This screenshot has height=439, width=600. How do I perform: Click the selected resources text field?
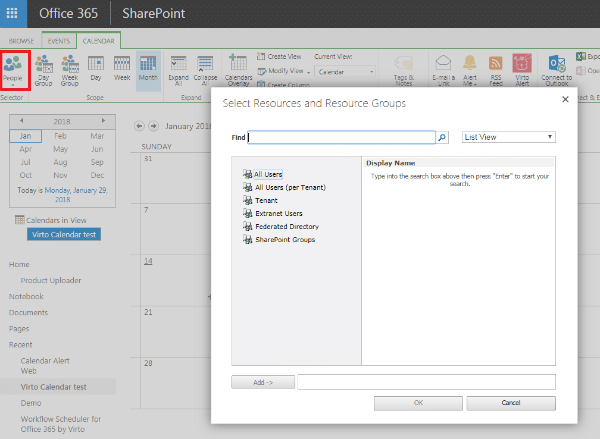point(426,382)
